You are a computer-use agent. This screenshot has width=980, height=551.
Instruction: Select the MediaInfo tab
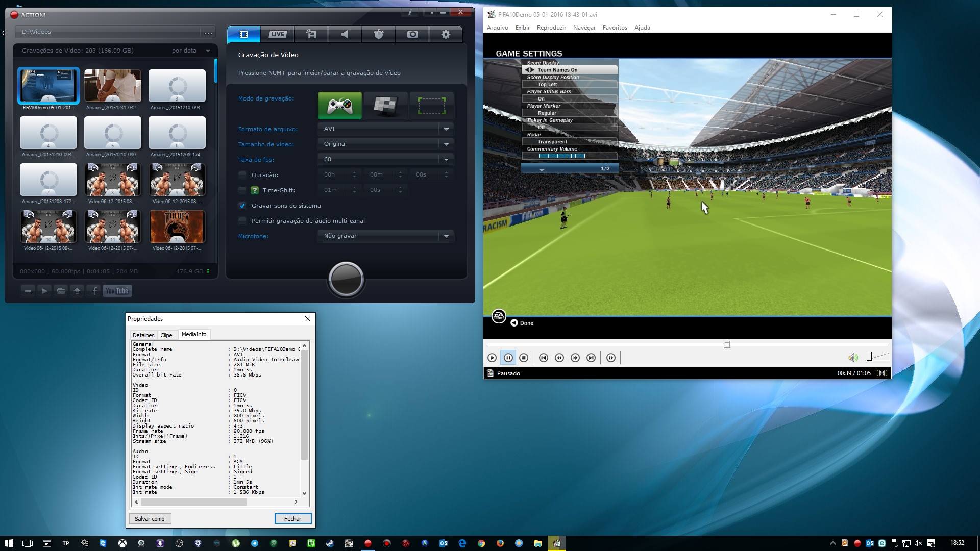[194, 334]
